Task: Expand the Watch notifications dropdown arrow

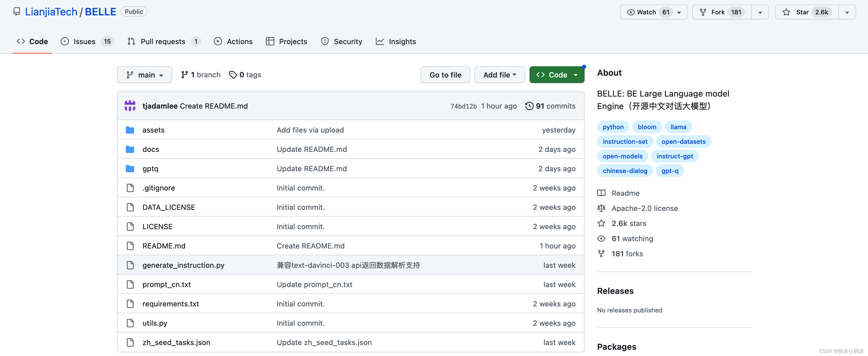Action: pos(679,13)
